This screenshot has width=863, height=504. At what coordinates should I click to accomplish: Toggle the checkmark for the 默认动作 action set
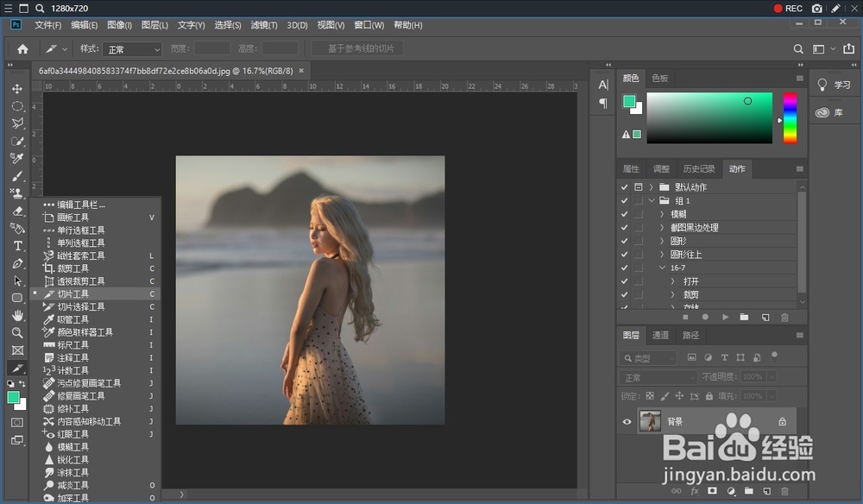point(624,187)
